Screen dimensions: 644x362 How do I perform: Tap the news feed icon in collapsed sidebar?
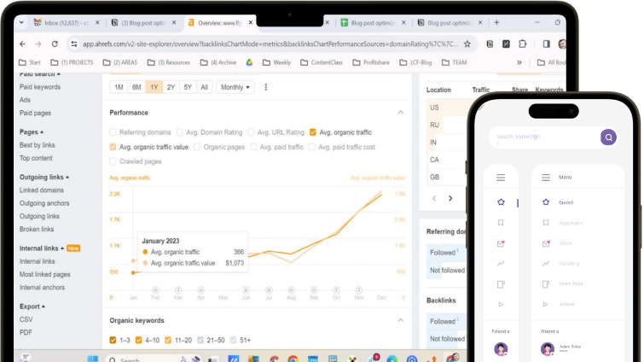[x=500, y=284]
